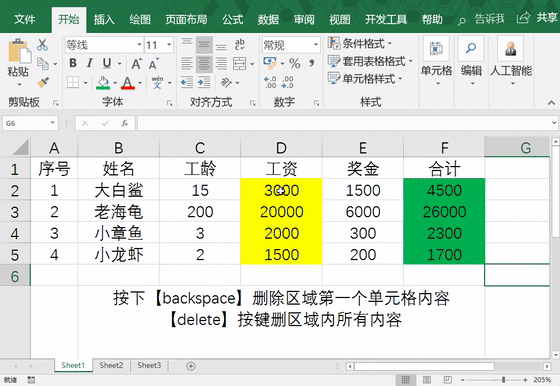Align text right

221,64
